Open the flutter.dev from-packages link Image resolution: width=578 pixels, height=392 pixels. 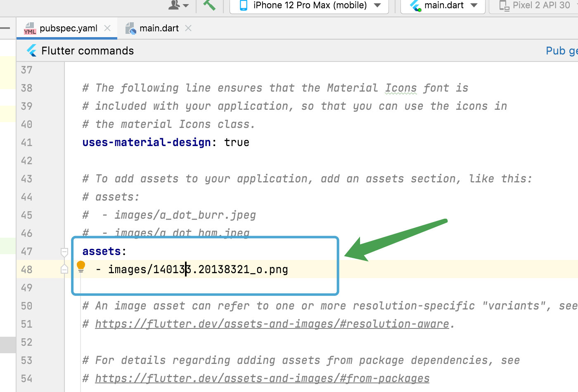[262, 378]
